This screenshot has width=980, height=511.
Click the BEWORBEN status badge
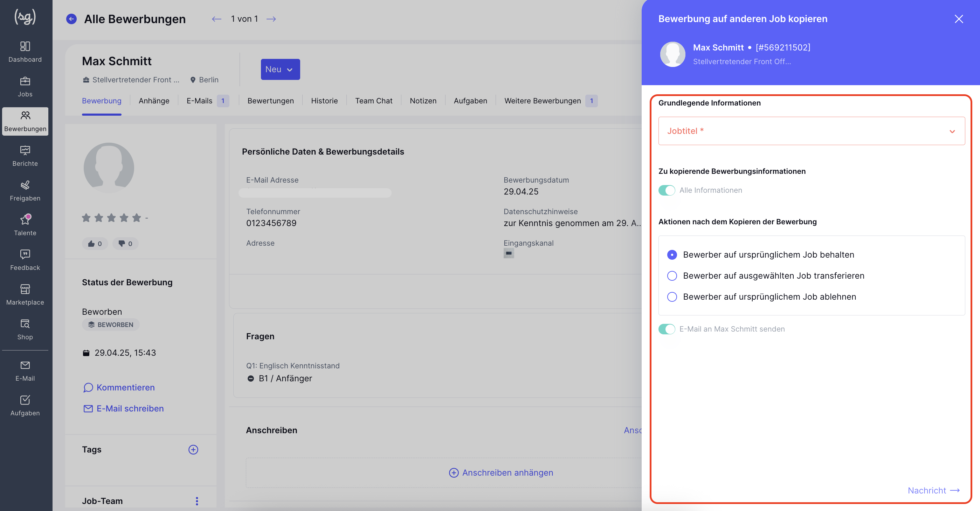tap(111, 325)
